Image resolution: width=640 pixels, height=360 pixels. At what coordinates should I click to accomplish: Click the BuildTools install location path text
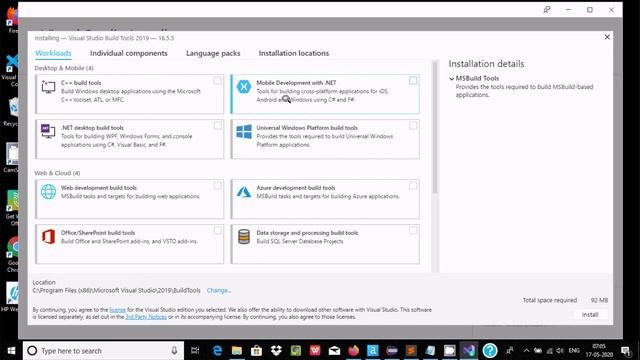pyautogui.click(x=116, y=290)
